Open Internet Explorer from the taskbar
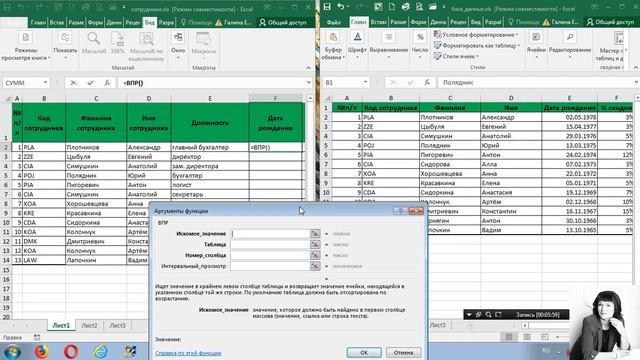Screen dimensions: 640x360 [x=100, y=351]
